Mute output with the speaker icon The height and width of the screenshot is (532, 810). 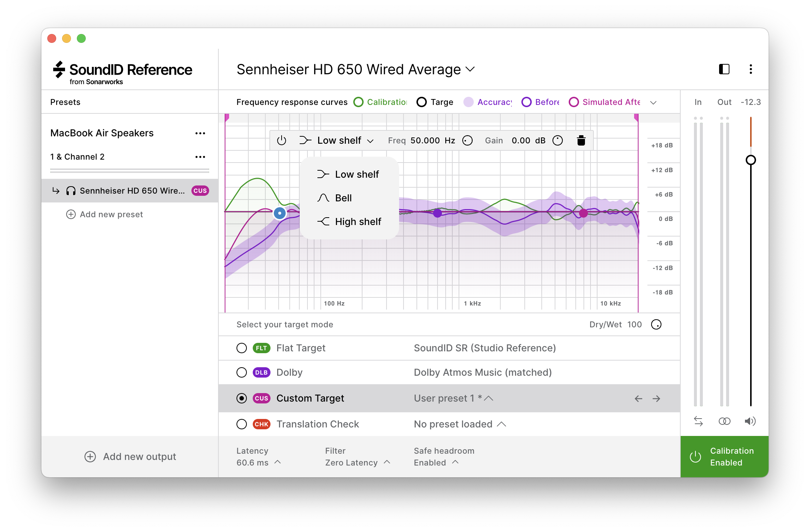pos(750,421)
